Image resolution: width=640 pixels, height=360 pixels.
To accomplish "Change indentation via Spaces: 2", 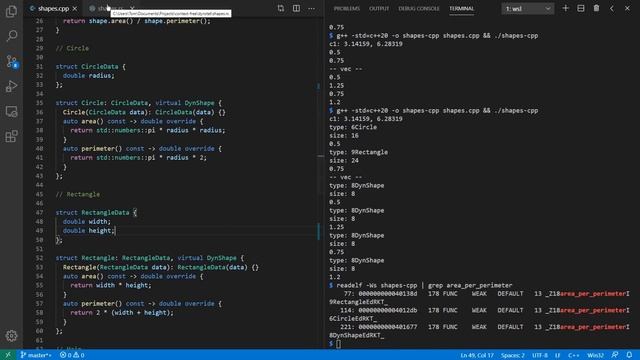I will 512,356.
